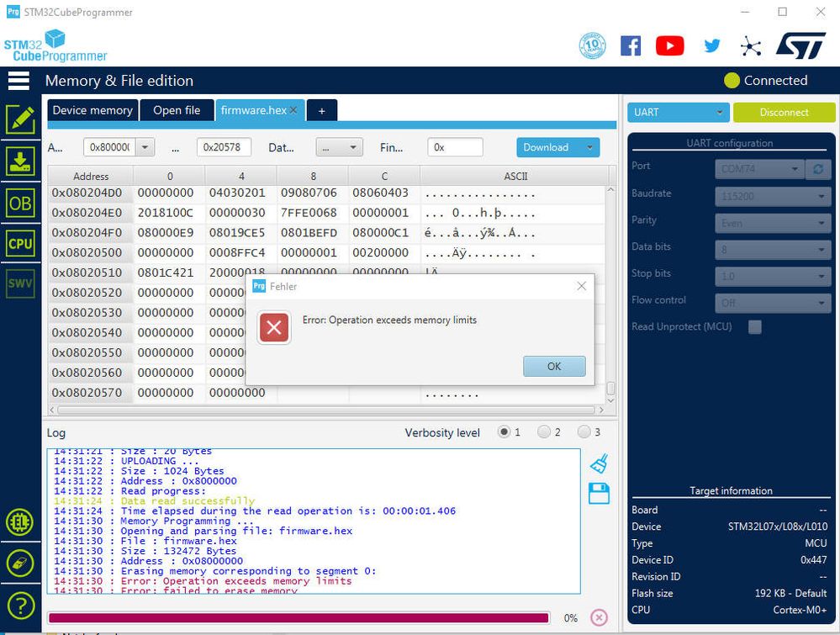The width and height of the screenshot is (840, 635).
Task: Click the memory table horizontal scrollbar
Action: pos(325,410)
